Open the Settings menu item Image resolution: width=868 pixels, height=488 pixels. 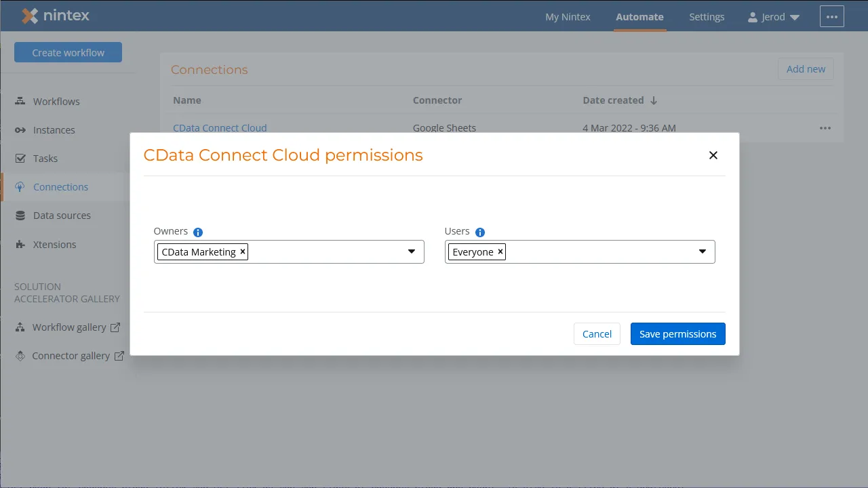(x=707, y=16)
